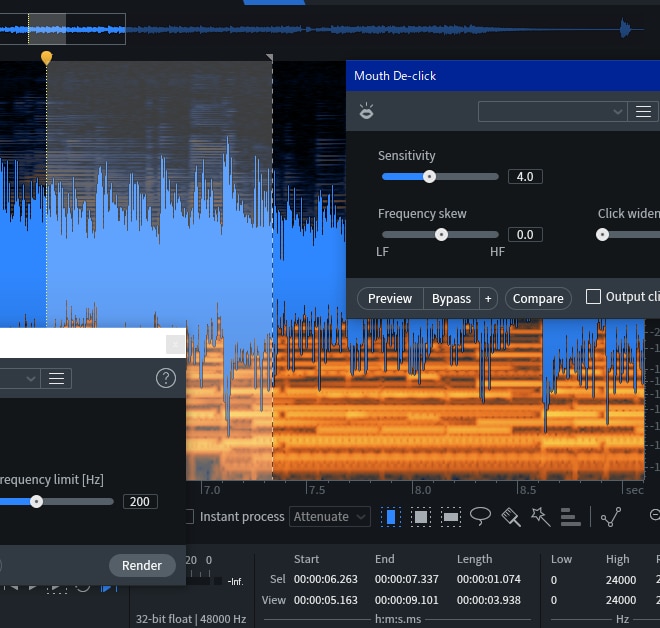Click the Sel row High frequency value 24000

point(621,580)
